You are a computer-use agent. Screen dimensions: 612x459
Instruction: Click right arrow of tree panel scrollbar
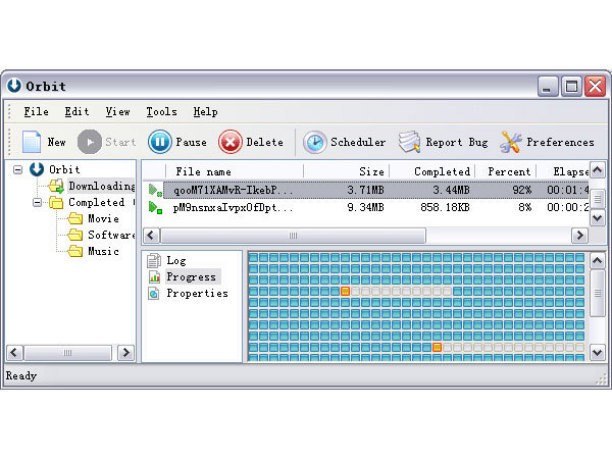point(126,352)
